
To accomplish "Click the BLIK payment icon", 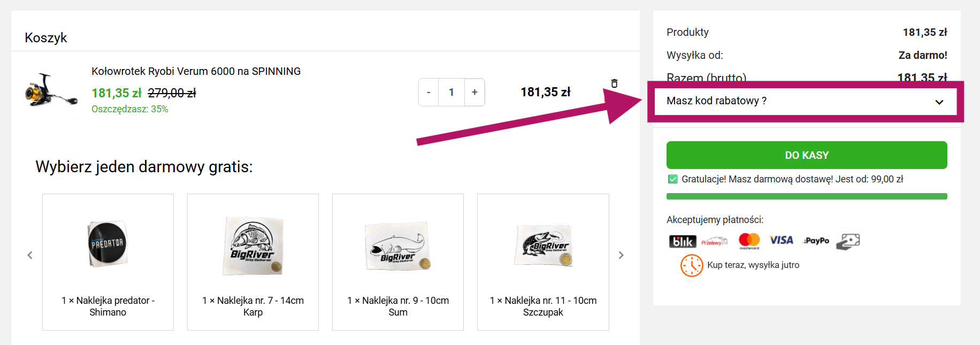I will 682,241.
